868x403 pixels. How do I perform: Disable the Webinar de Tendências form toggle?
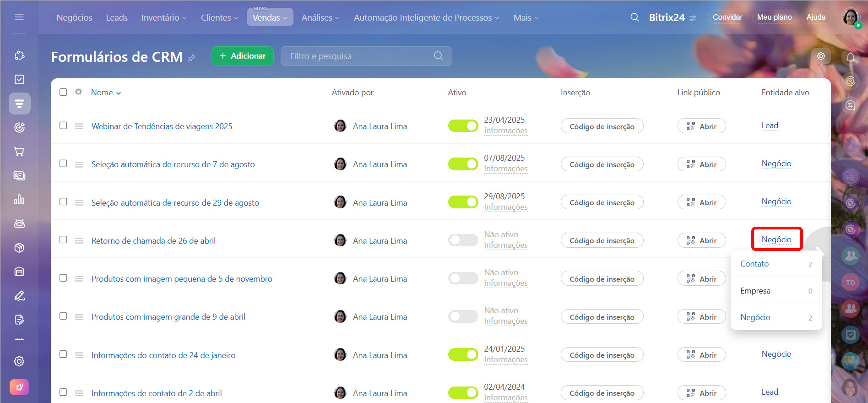463,126
